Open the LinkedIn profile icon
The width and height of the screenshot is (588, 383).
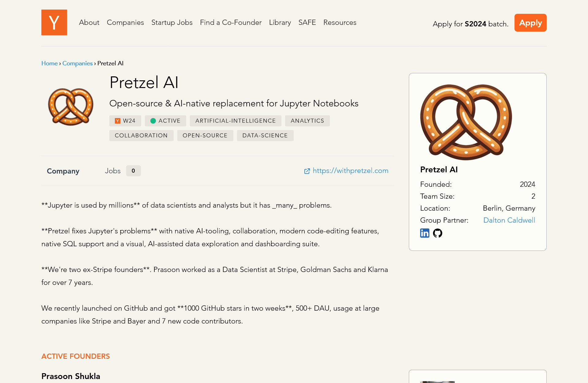coord(424,233)
